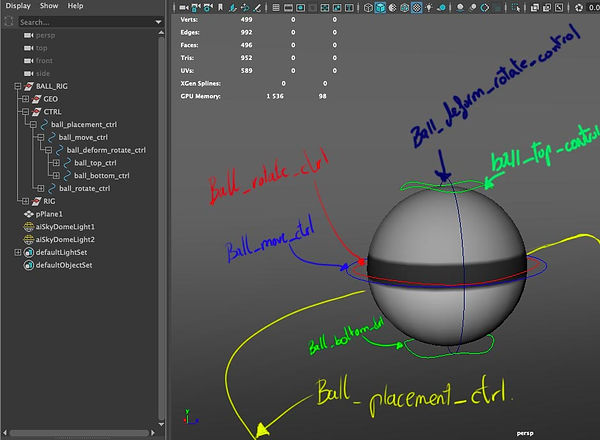The image size is (600, 440).
Task: Click the persp camera label in viewport
Action: point(525,433)
